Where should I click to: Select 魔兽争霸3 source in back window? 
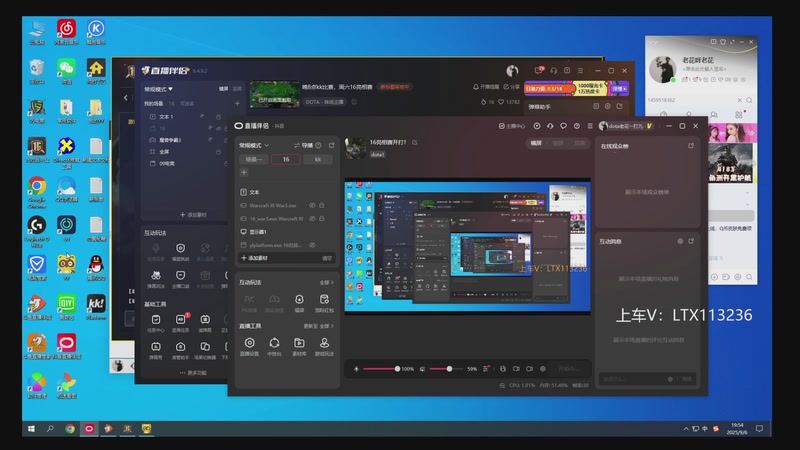pyautogui.click(x=170, y=140)
